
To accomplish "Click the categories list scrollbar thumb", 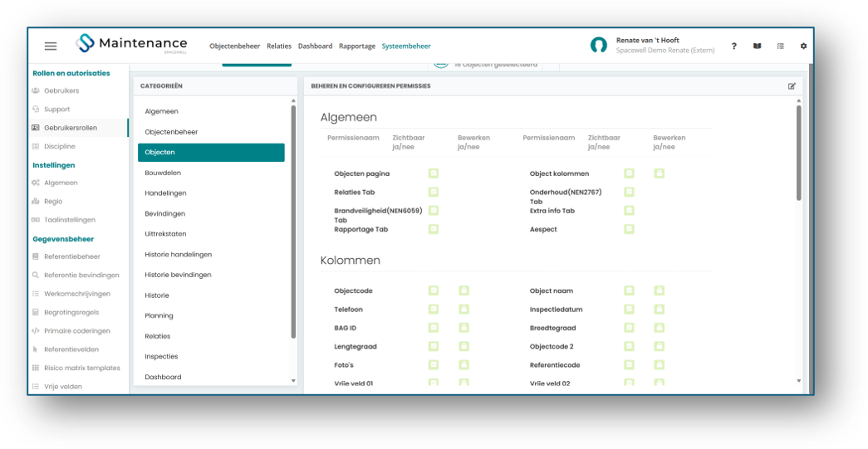I will (293, 222).
